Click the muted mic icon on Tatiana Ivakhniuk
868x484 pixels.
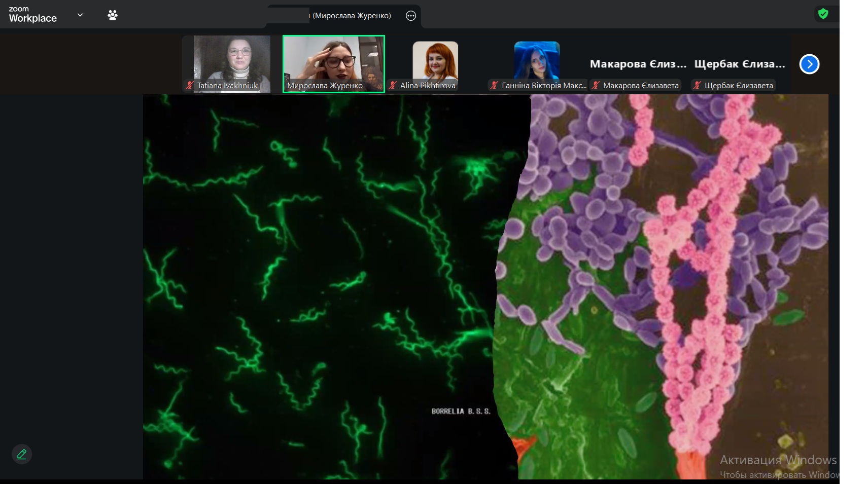[x=190, y=86]
